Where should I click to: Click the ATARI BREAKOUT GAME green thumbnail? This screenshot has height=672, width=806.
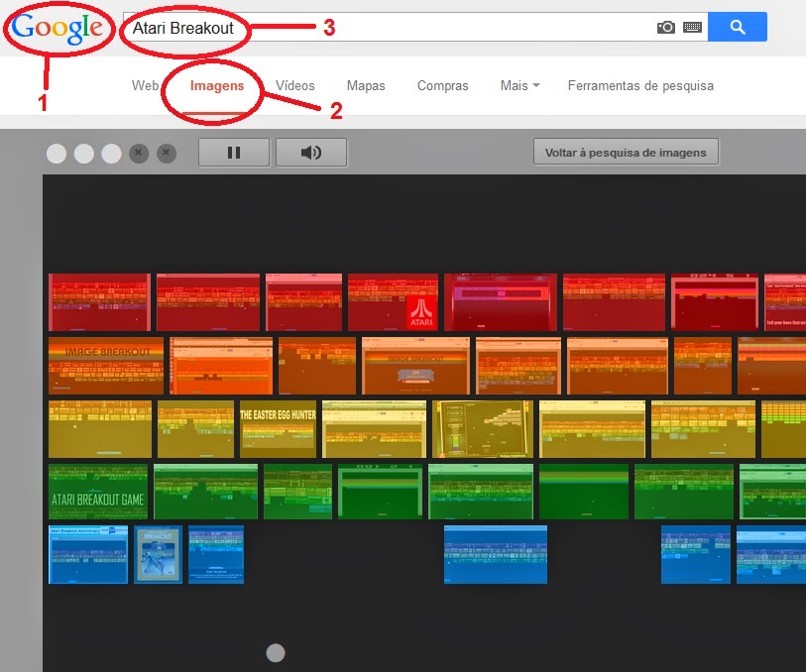[x=98, y=492]
